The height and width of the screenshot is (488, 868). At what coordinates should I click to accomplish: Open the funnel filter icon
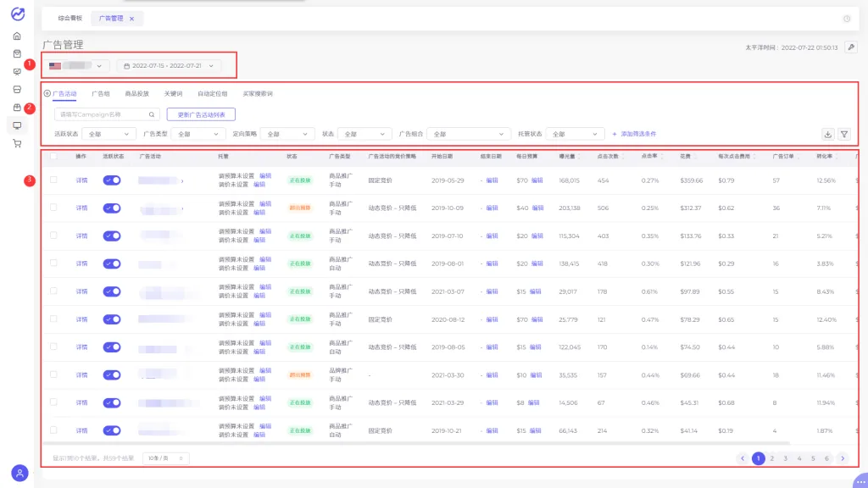844,135
